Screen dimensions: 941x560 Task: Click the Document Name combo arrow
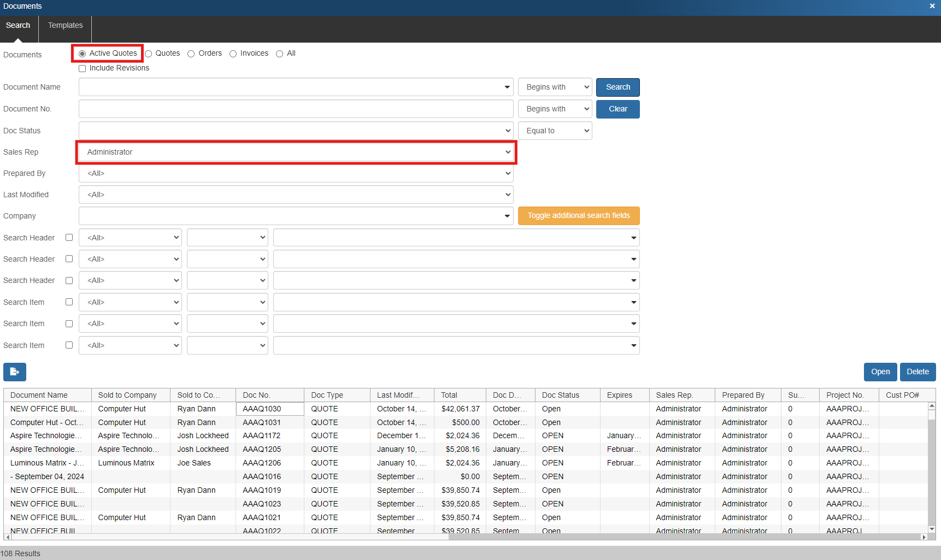point(507,87)
